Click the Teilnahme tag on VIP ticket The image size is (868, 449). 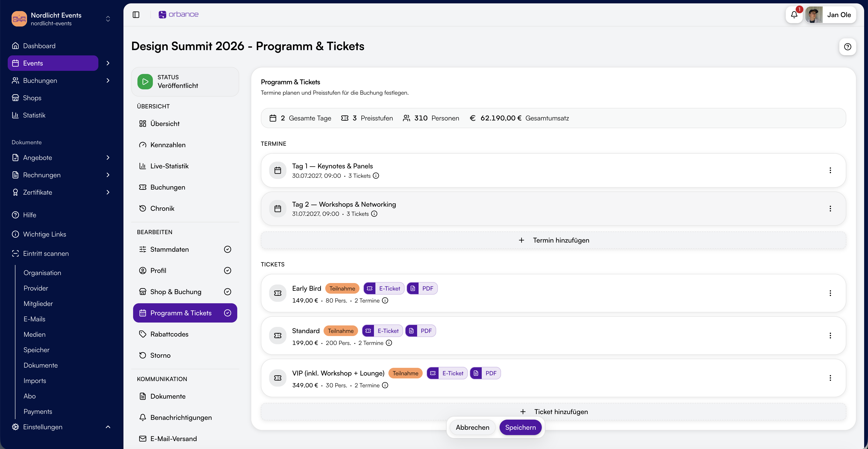(x=405, y=373)
